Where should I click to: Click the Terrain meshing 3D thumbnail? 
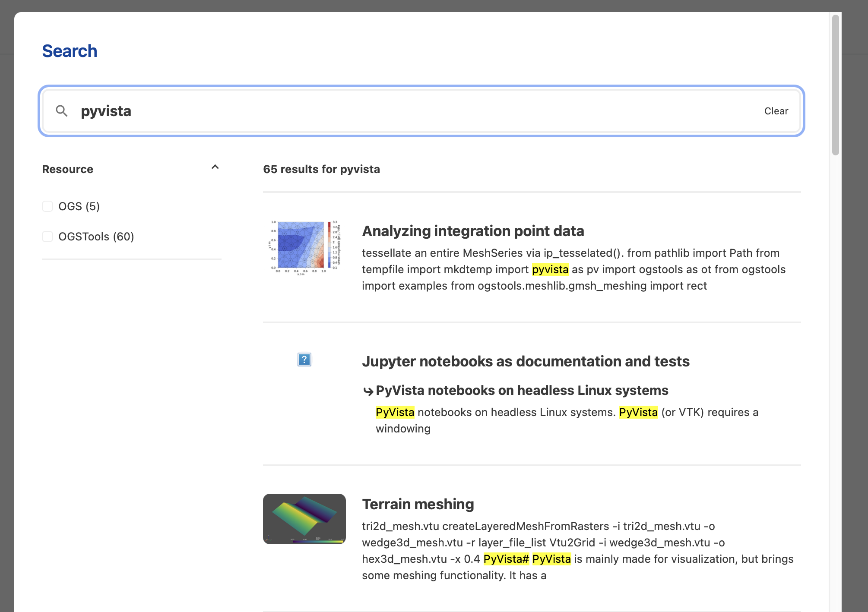click(x=304, y=519)
